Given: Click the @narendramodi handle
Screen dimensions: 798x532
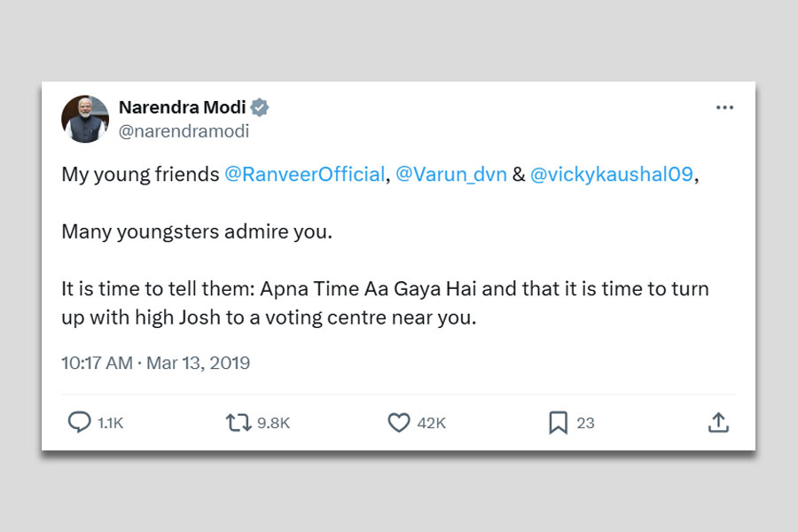Looking at the screenshot, I should [184, 131].
